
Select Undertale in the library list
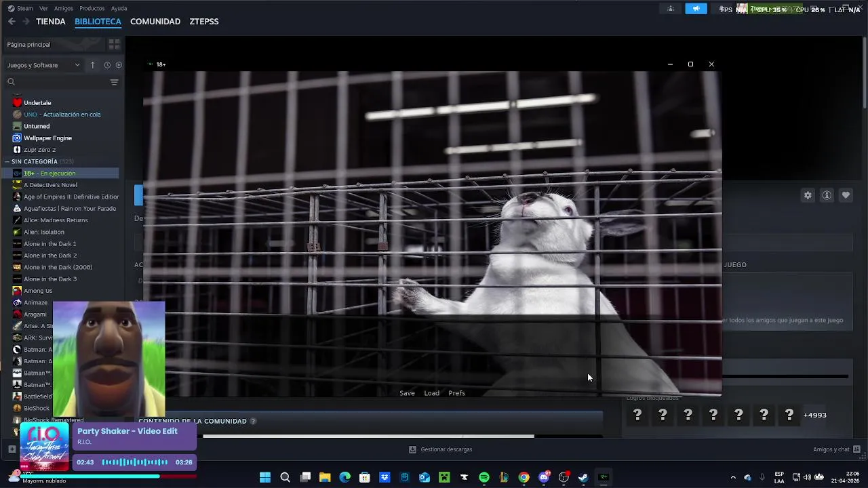(x=37, y=103)
